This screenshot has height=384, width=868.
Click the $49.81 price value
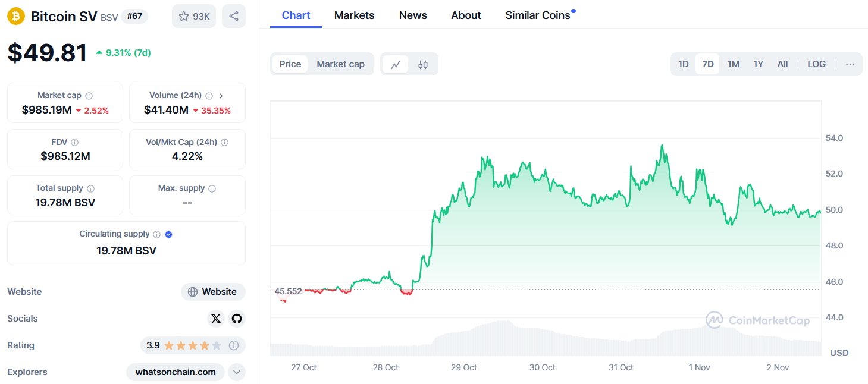47,52
